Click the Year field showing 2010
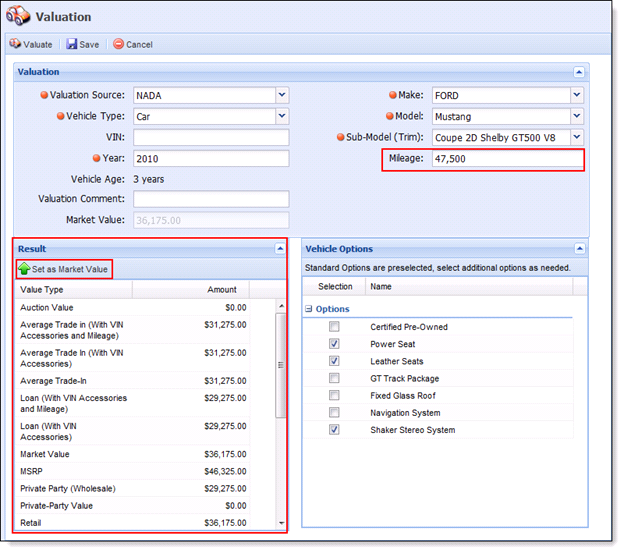This screenshot has height=550, width=624. point(211,158)
